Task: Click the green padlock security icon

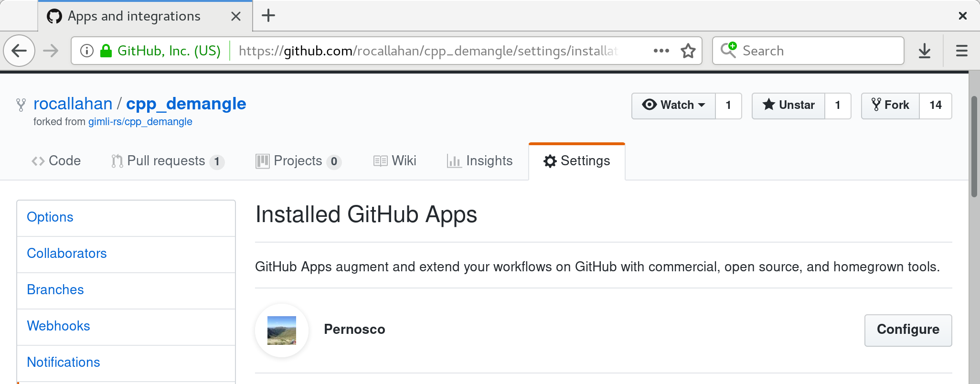Action: pyautogui.click(x=106, y=51)
